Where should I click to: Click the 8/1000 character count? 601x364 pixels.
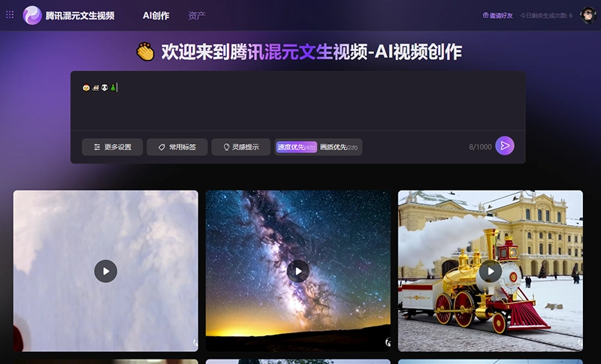point(480,147)
